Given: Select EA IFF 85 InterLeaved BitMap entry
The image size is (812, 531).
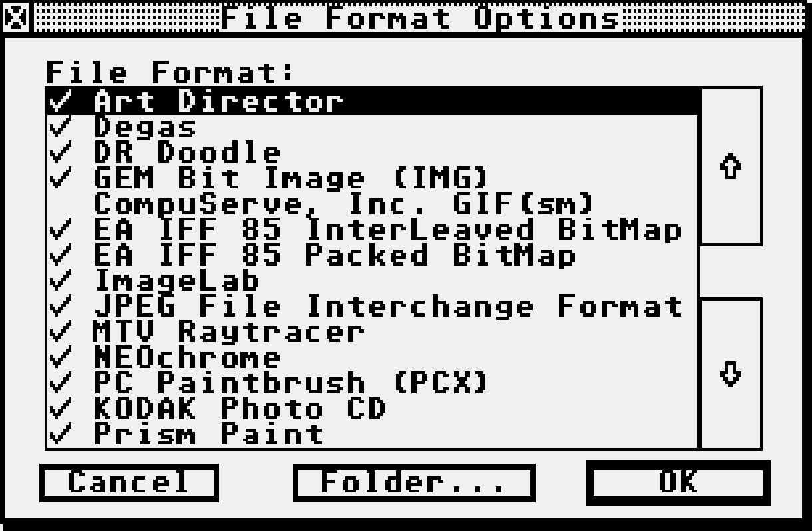Looking at the screenshot, I should (373, 229).
